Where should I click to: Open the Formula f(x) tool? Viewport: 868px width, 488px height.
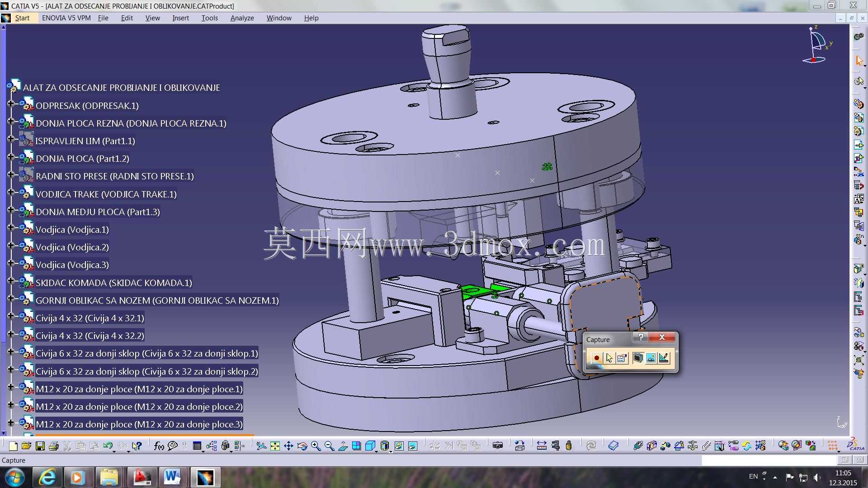(x=159, y=446)
